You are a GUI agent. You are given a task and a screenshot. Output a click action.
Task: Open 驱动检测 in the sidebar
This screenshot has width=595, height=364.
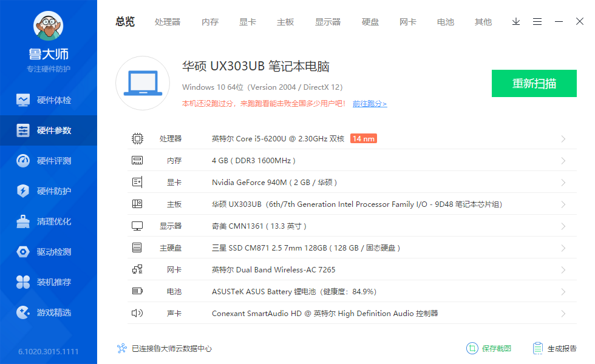click(49, 252)
